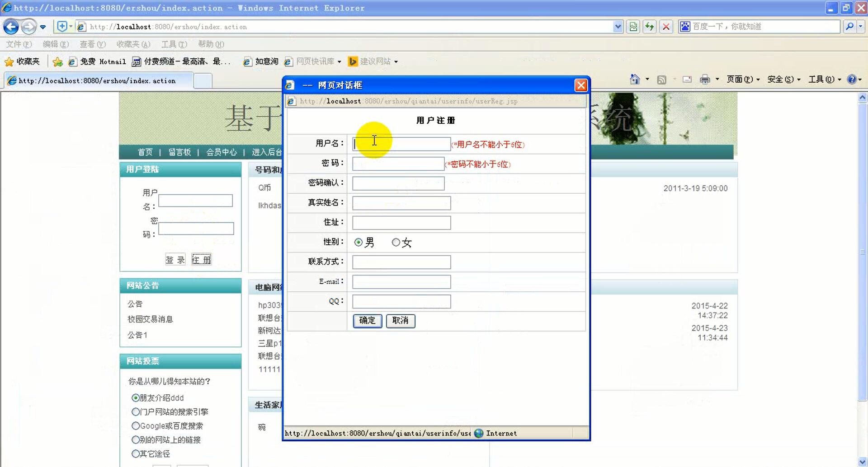This screenshot has width=868, height=467.
Task: Click the 登录 button on main page
Action: (175, 260)
